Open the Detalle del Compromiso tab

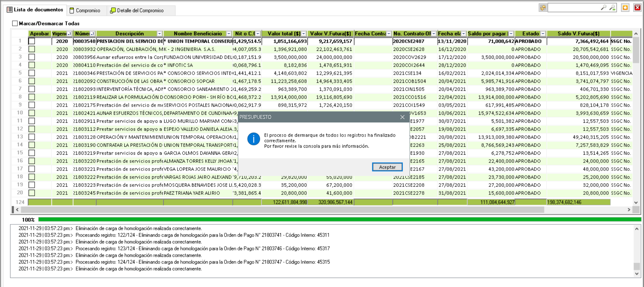pos(137,10)
